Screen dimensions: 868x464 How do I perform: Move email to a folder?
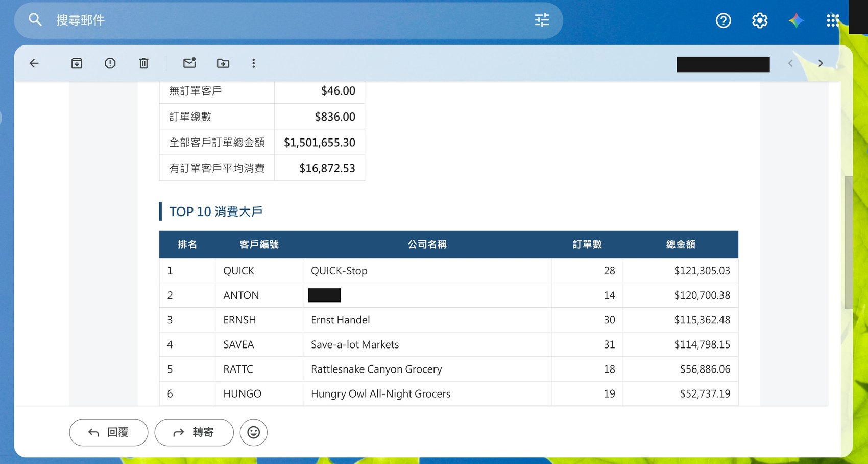(223, 63)
